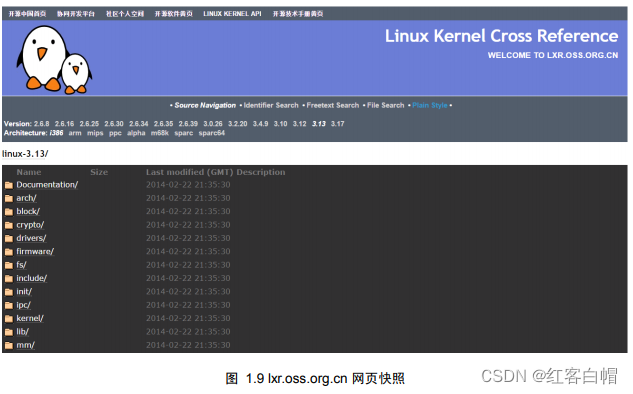Click the fs folder icon
This screenshot has height=394, width=633.
point(9,265)
